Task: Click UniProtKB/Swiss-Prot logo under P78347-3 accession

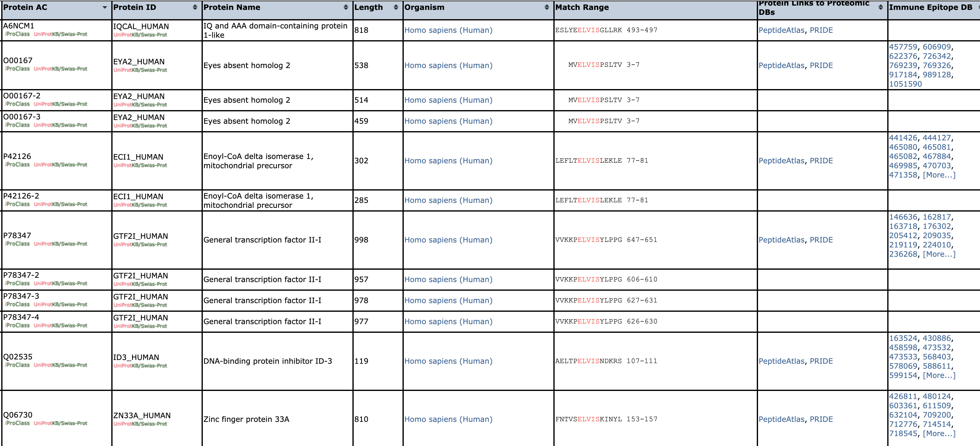Action: tap(61, 305)
